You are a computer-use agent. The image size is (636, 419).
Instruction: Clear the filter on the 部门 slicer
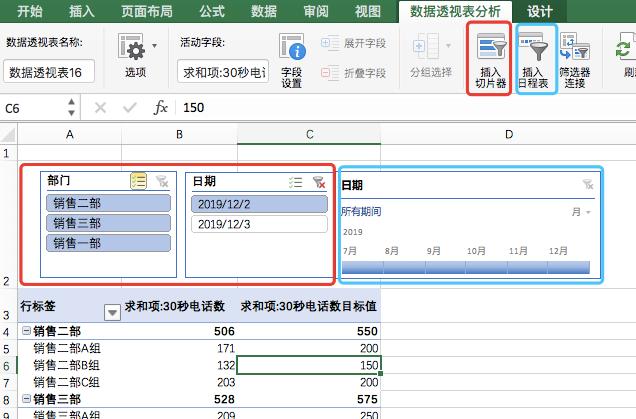coord(163,181)
